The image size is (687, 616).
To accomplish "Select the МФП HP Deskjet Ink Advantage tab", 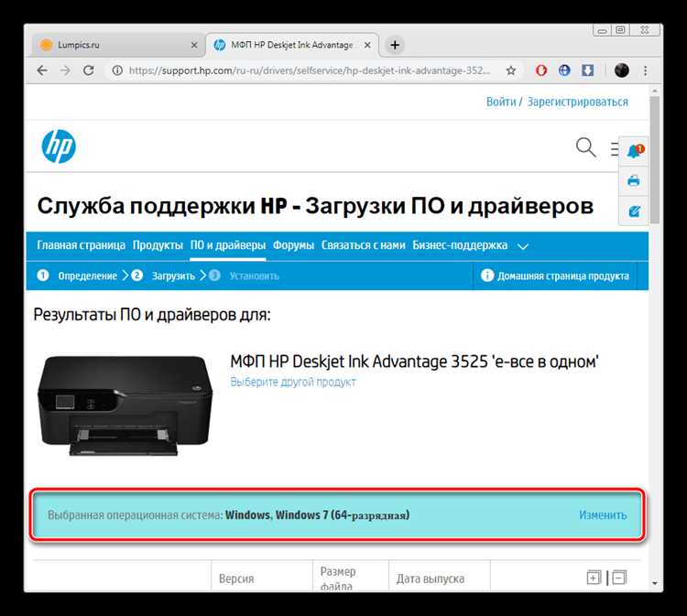I will (291, 45).
